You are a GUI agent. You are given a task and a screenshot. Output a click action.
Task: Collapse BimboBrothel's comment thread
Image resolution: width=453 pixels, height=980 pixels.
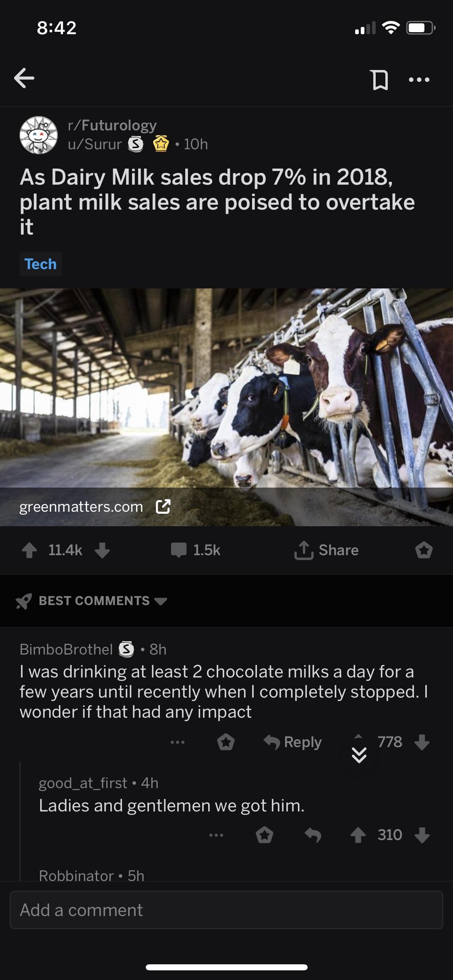pyautogui.click(x=359, y=755)
